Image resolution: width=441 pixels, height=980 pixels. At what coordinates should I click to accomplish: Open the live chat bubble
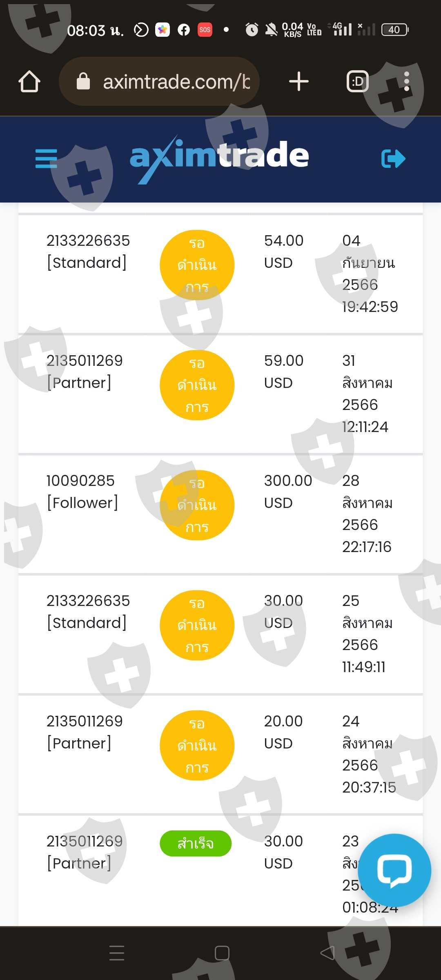pyautogui.click(x=394, y=870)
